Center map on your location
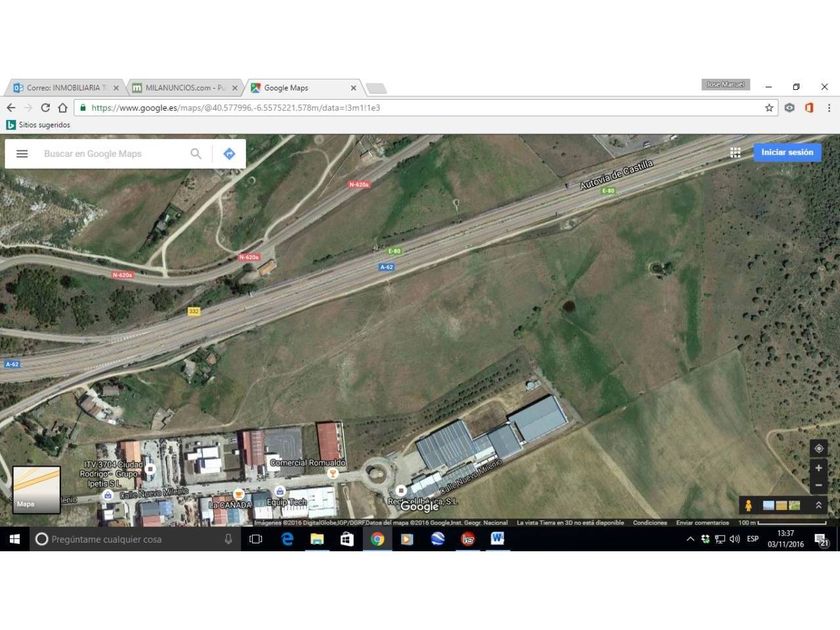This screenshot has height=630, width=840. tap(819, 448)
